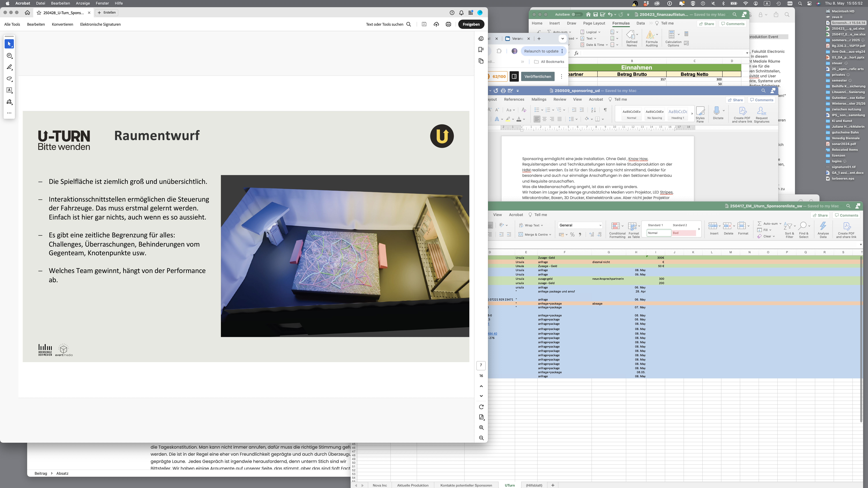Click the Freigeben button in Acrobat
The width and height of the screenshot is (868, 488).
(x=471, y=24)
